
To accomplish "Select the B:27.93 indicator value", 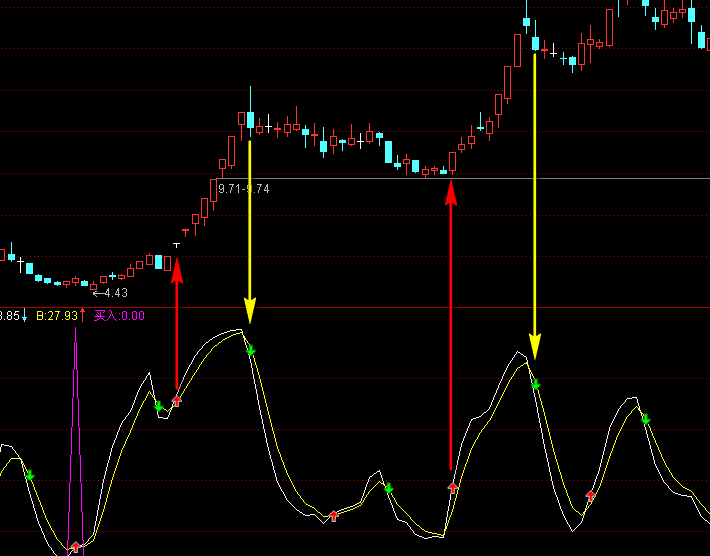I will click(x=57, y=316).
